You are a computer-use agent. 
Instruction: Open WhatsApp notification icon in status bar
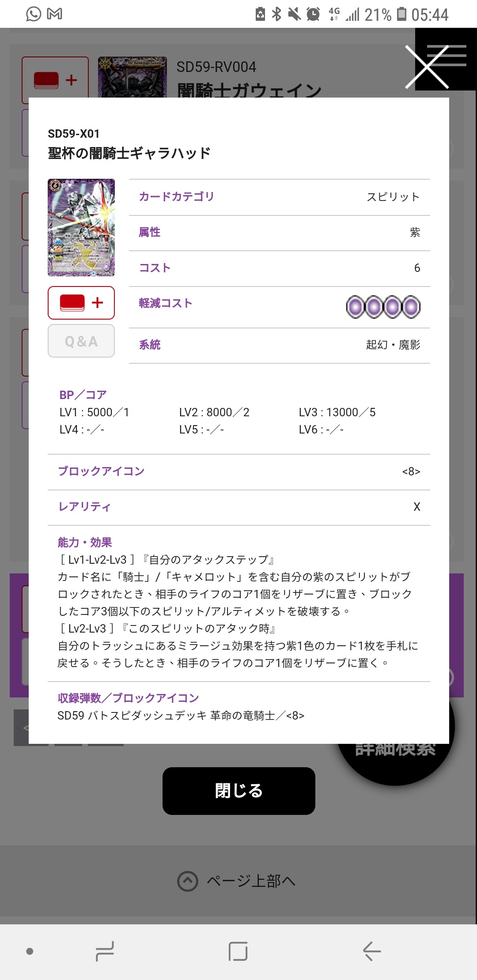pyautogui.click(x=34, y=14)
